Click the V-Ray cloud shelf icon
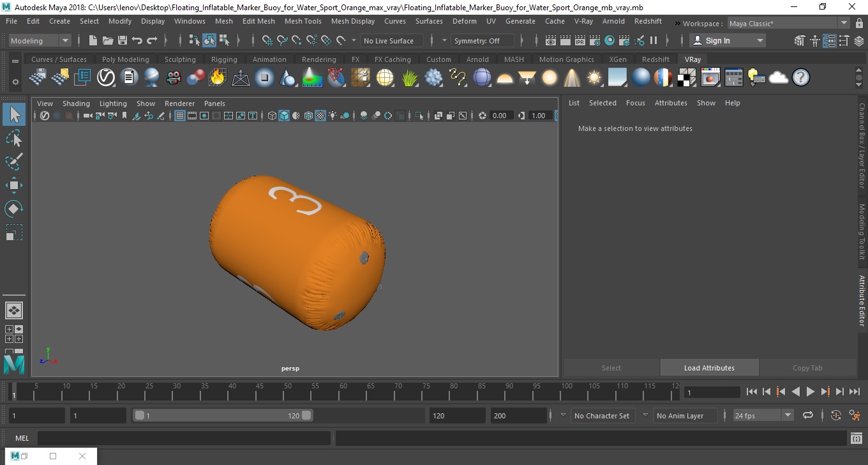The width and height of the screenshot is (868, 465). point(778,78)
